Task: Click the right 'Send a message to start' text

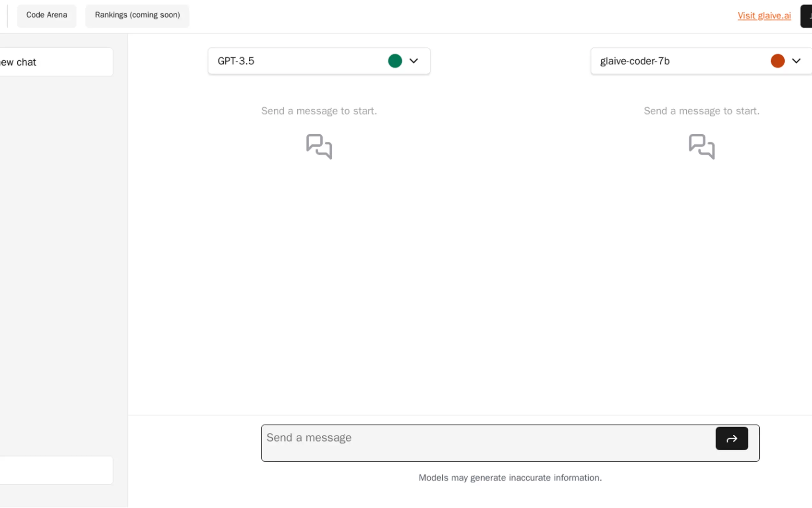Action: [x=702, y=111]
